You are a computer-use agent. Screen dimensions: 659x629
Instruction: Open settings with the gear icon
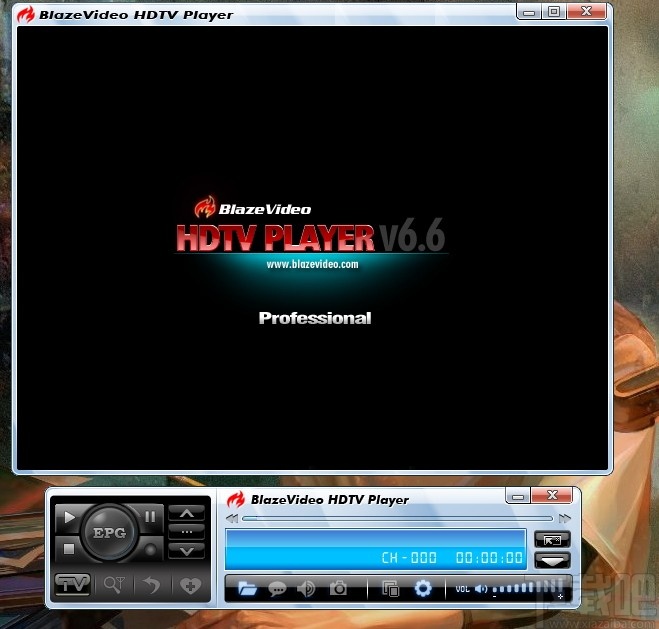pyautogui.click(x=423, y=588)
